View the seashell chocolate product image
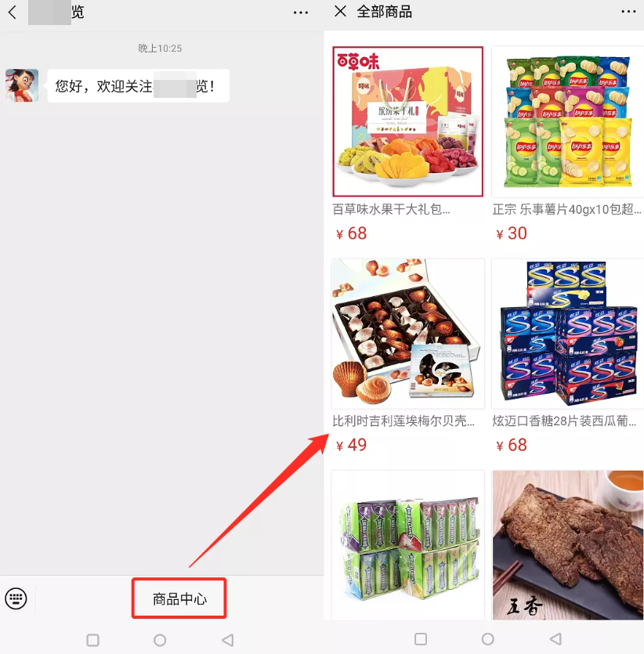The width and height of the screenshot is (644, 654). 408,334
